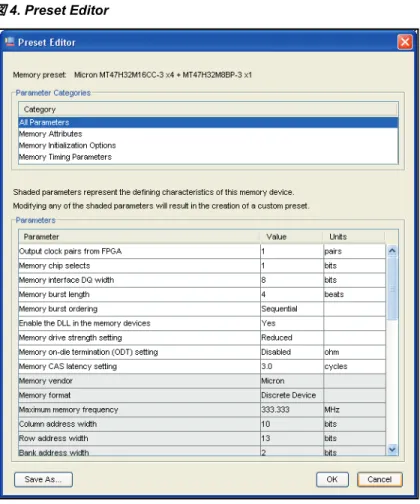Edit Memory burst length value 4
Image resolution: width=420 pixels, height=504 pixels.
[292, 294]
